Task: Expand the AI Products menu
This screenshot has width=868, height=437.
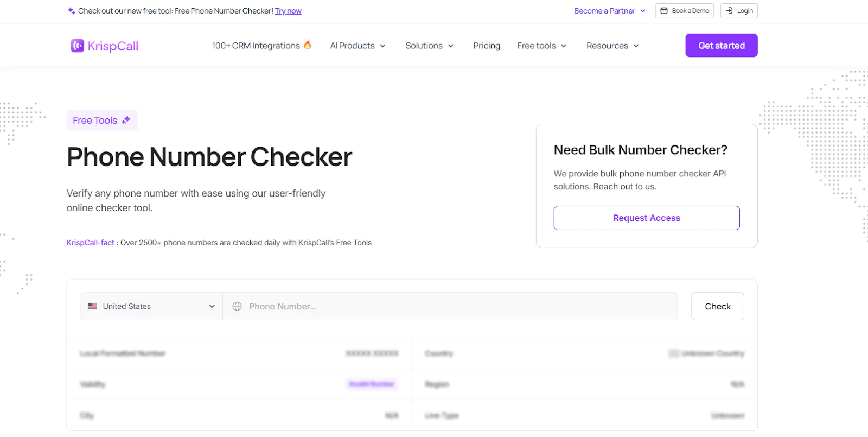Action: 358,46
